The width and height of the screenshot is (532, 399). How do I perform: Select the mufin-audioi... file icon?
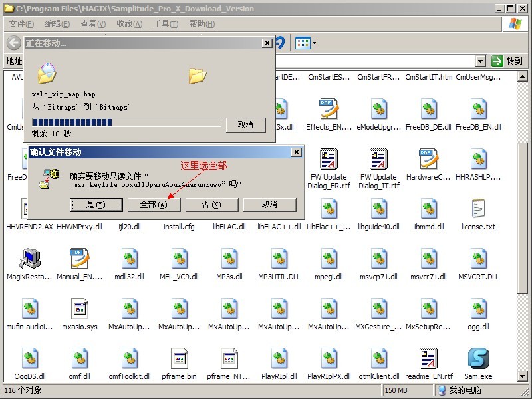click(x=30, y=309)
